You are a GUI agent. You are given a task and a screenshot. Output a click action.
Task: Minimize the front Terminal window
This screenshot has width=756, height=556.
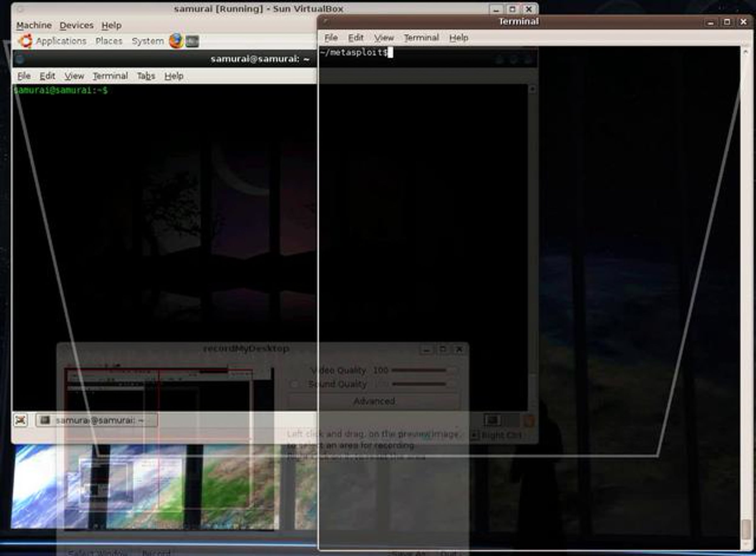pyautogui.click(x=711, y=22)
